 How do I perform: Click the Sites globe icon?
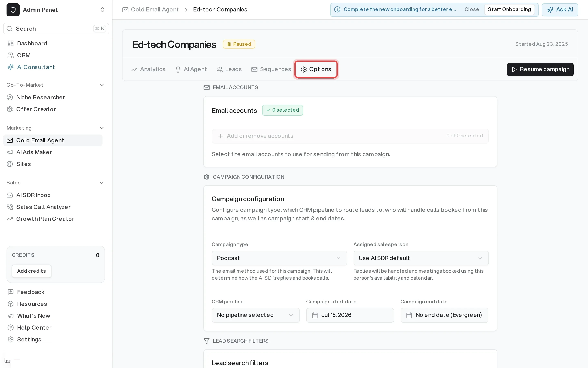pos(10,164)
